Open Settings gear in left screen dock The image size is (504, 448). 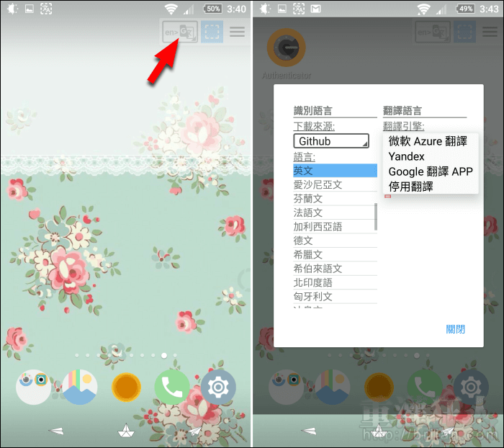[217, 388]
